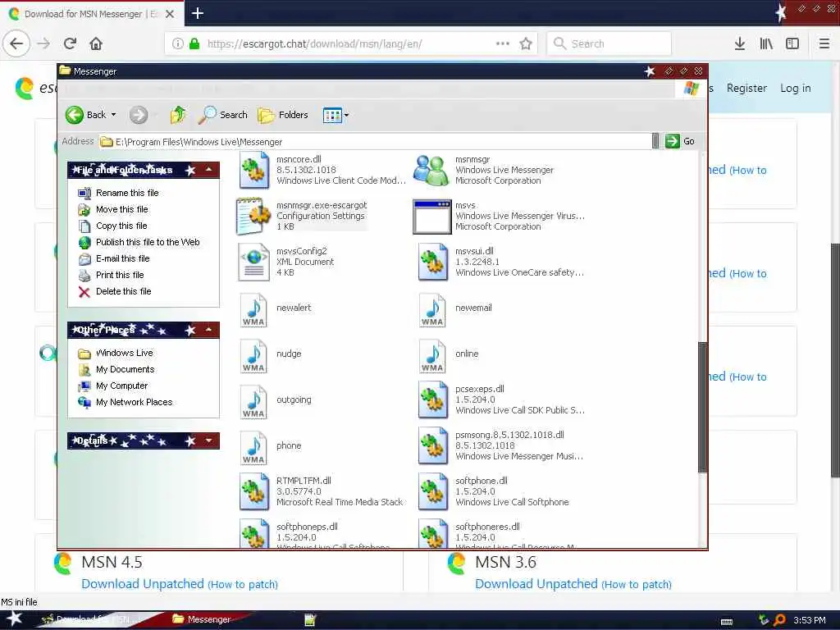
Task: Select the online WMA file
Action: [433, 355]
